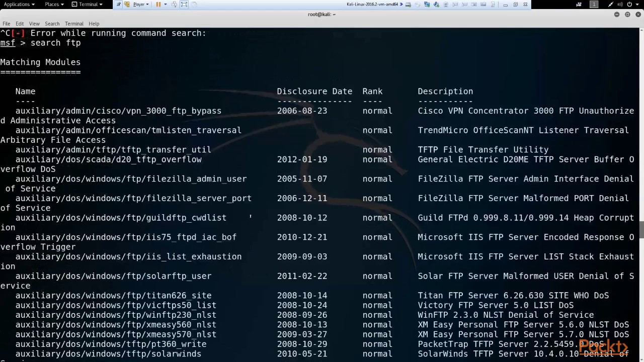Open the Help menu
The height and width of the screenshot is (362, 644).
(x=94, y=24)
